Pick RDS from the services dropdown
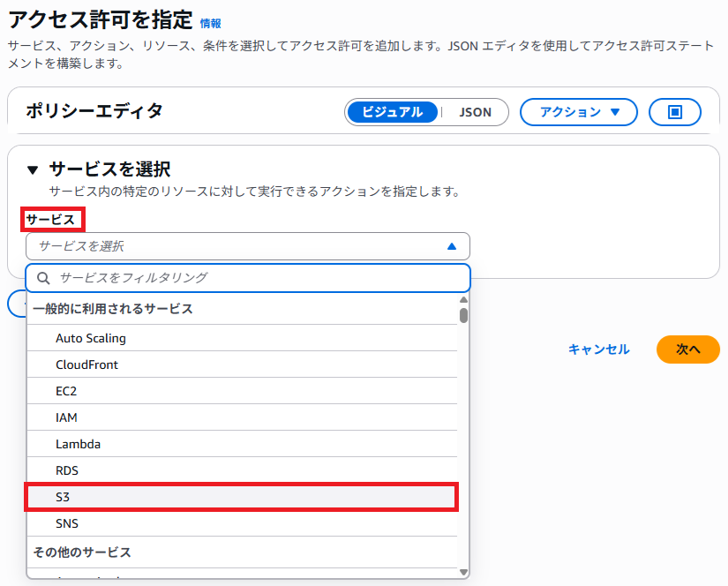The width and height of the screenshot is (728, 586). (x=67, y=470)
